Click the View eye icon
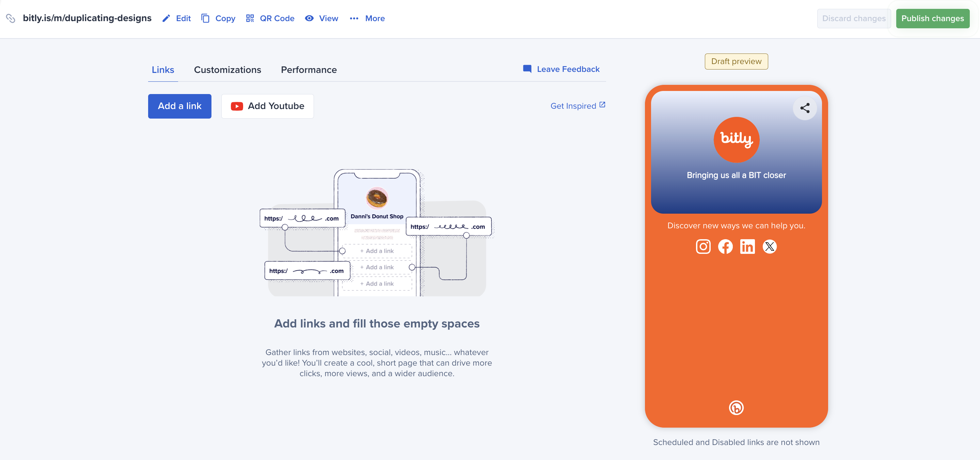The width and height of the screenshot is (980, 460). (309, 18)
